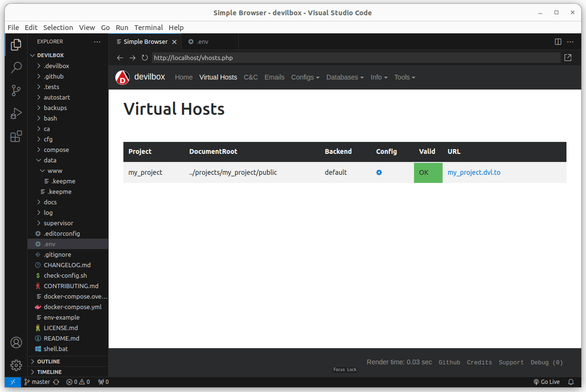
Task: Click the my_project config gear icon
Action: coord(379,172)
